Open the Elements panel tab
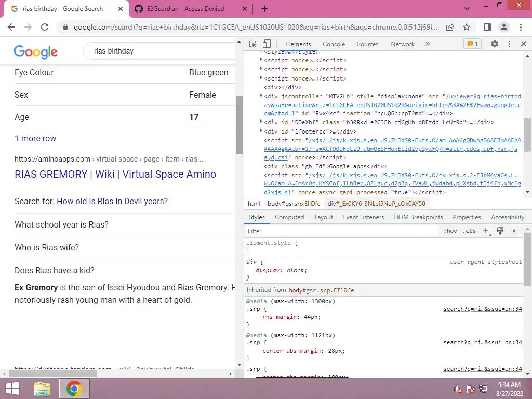 pos(298,44)
